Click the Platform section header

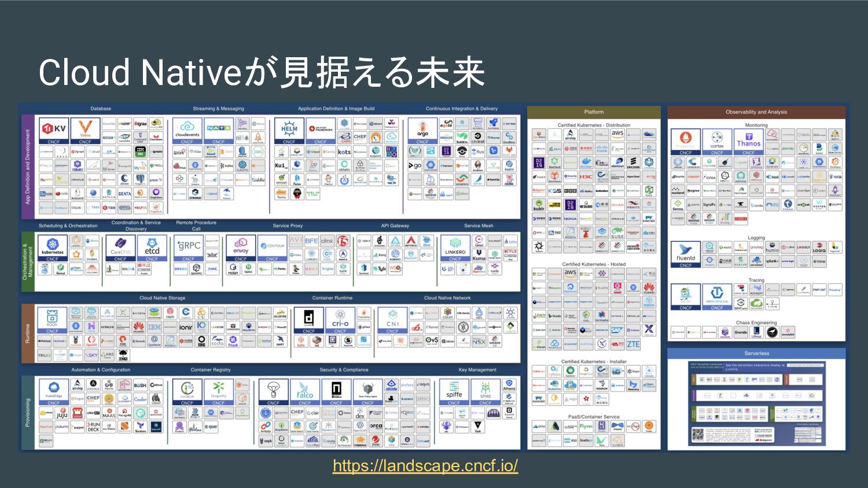click(x=594, y=112)
